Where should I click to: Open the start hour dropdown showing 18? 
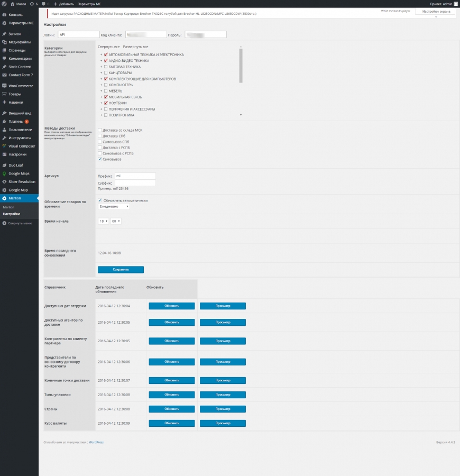(x=103, y=221)
